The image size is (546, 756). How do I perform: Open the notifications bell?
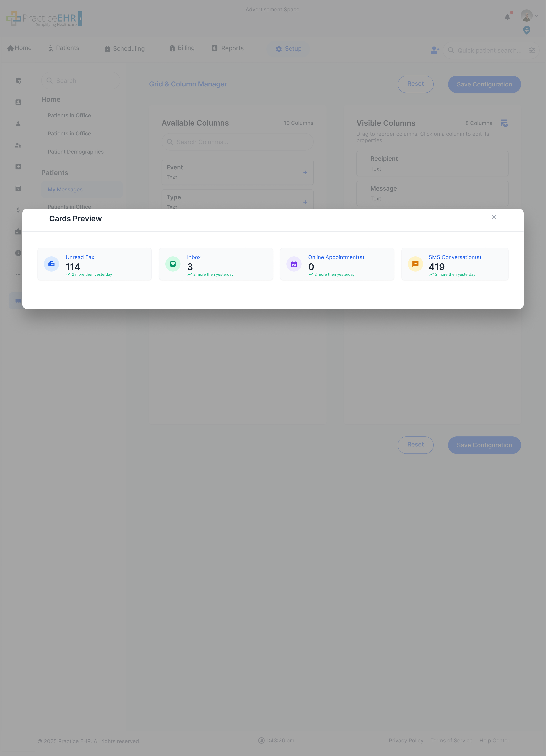507,17
